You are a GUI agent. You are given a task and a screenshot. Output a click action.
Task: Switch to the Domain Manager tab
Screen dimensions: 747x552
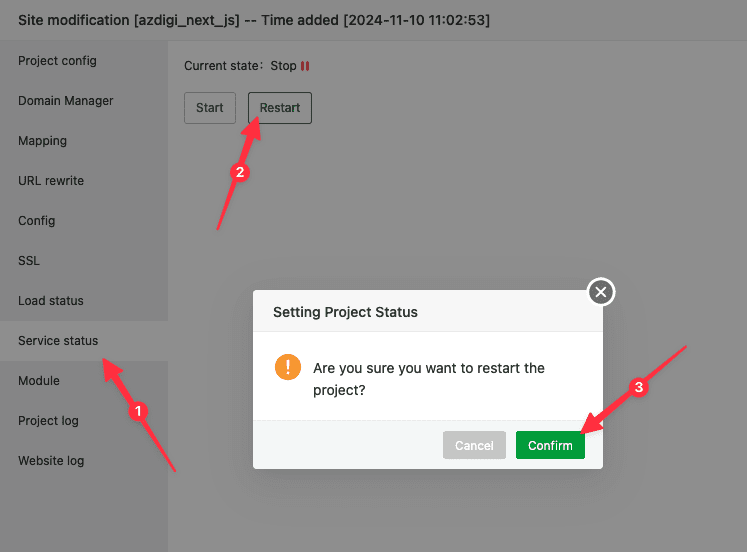(66, 101)
